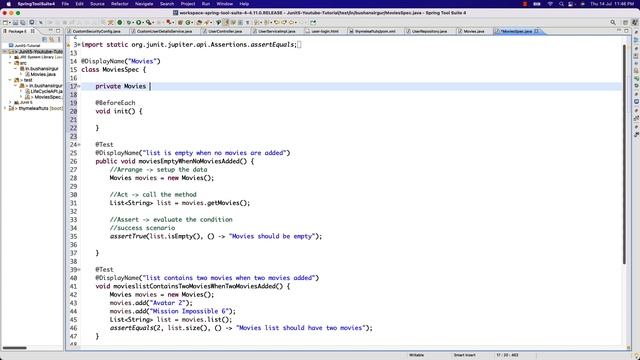Click the green Run play icon

139,22
